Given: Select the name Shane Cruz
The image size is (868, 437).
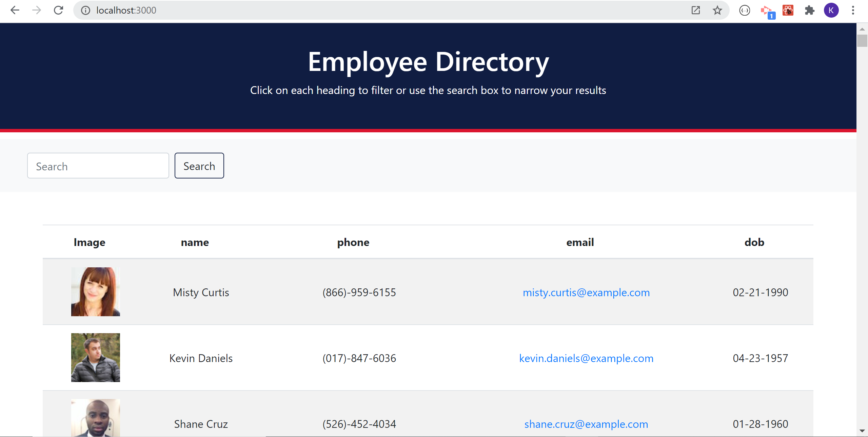Looking at the screenshot, I should [201, 424].
